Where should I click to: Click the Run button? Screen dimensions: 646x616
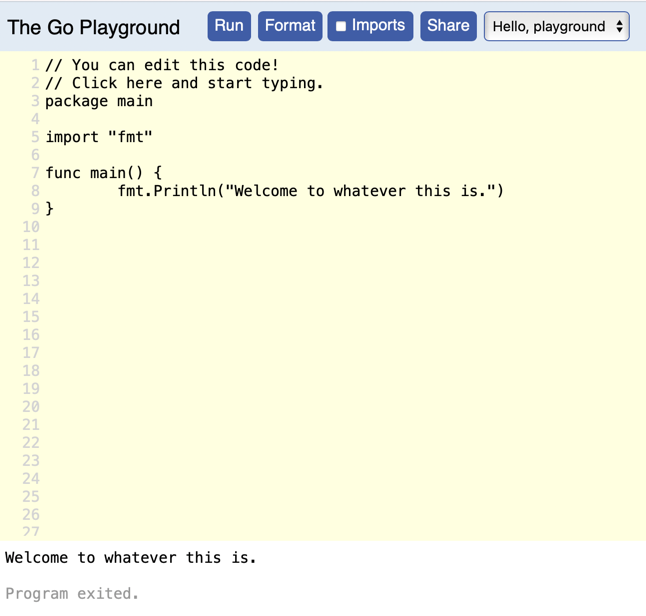point(229,26)
